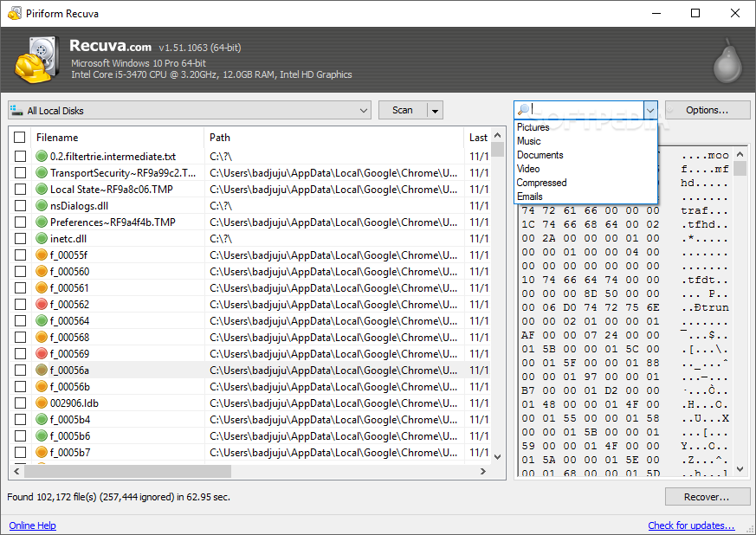
Task: Click the green status dot of 0.2.filtertrie.intermediate.txt
Action: coord(42,156)
